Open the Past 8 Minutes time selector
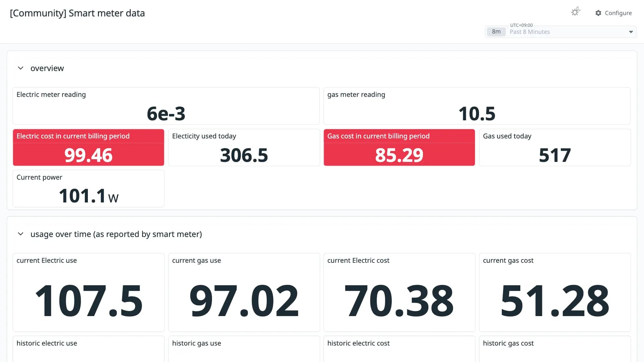644x362 pixels. pos(560,32)
